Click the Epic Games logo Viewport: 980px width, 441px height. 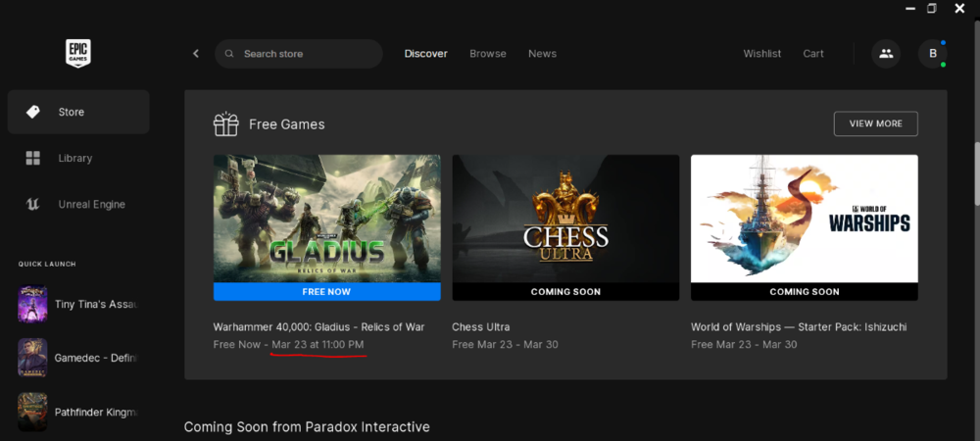click(x=78, y=53)
